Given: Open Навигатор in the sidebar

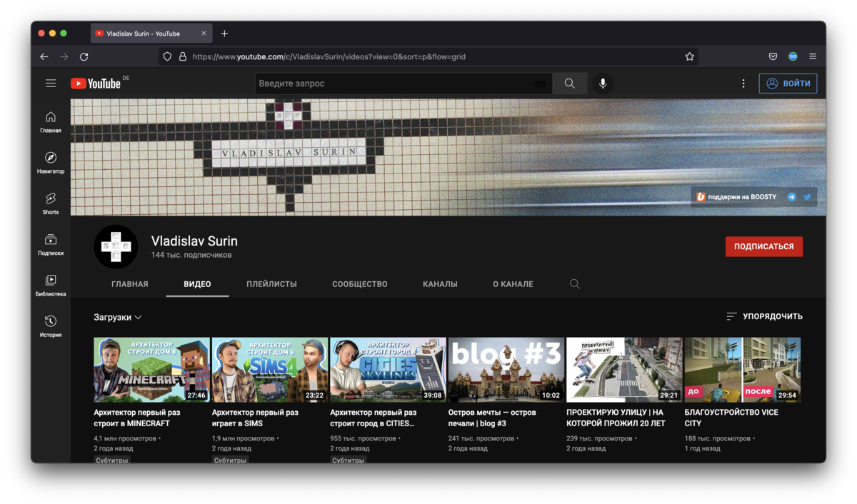Looking at the screenshot, I should [x=51, y=163].
